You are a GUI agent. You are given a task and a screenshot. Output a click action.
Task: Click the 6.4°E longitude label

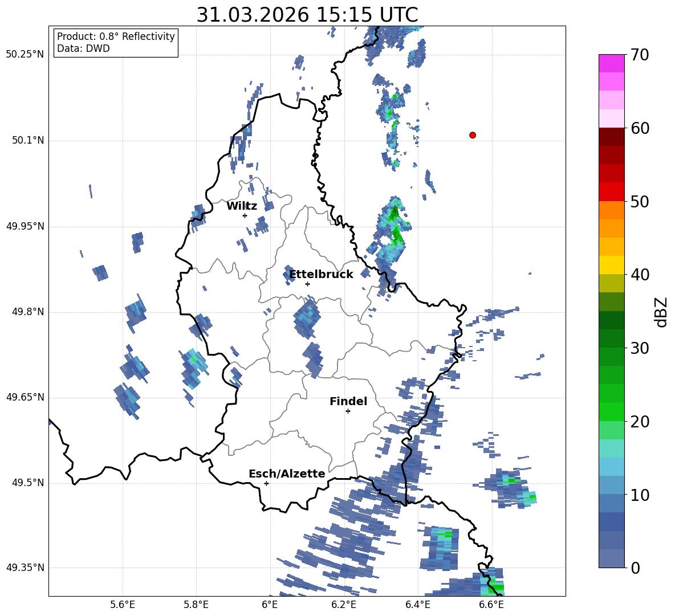[417, 605]
